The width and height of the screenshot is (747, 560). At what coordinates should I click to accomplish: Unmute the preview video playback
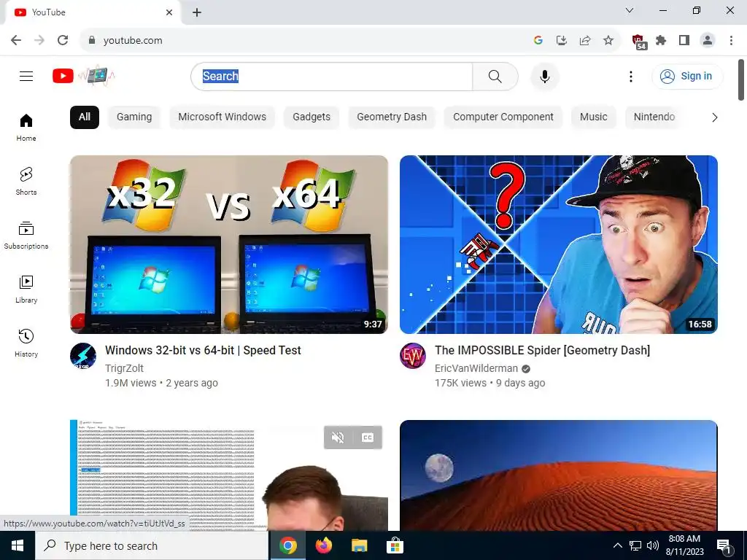pyautogui.click(x=338, y=437)
